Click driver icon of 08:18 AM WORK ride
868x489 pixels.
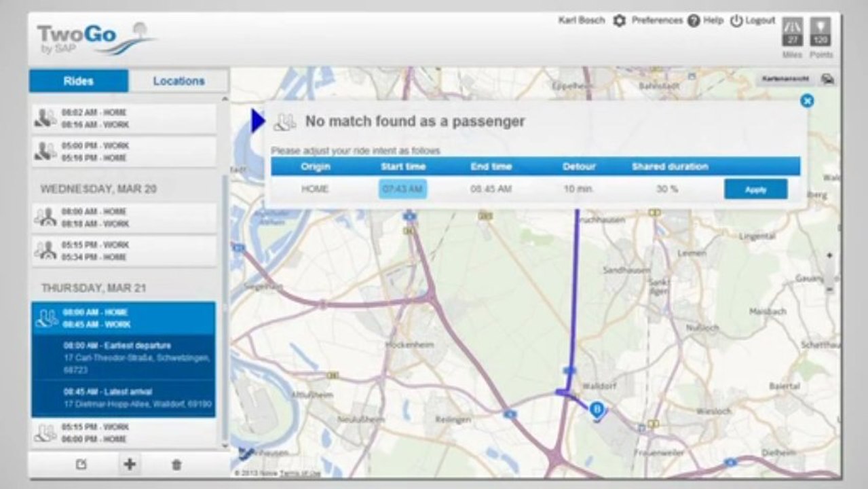pyautogui.click(x=46, y=217)
